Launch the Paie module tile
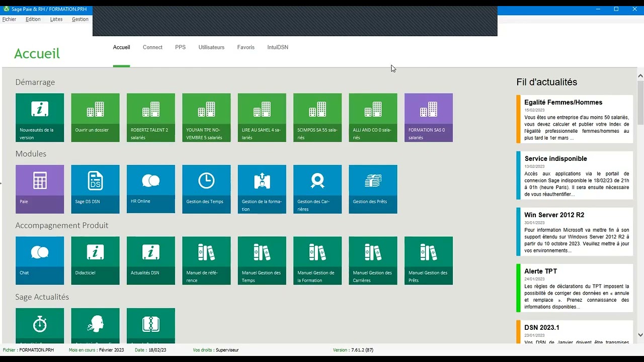This screenshot has height=362, width=644. tap(40, 189)
